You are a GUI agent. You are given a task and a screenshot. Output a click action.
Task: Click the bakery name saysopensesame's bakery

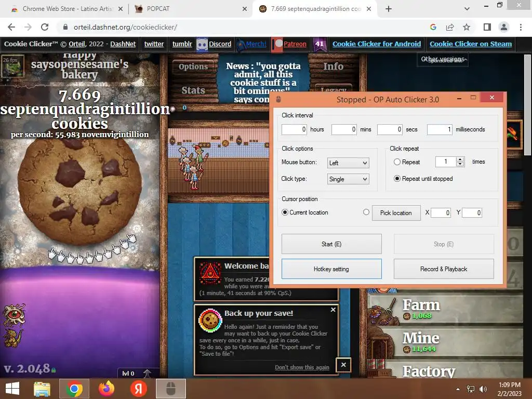[x=79, y=69]
